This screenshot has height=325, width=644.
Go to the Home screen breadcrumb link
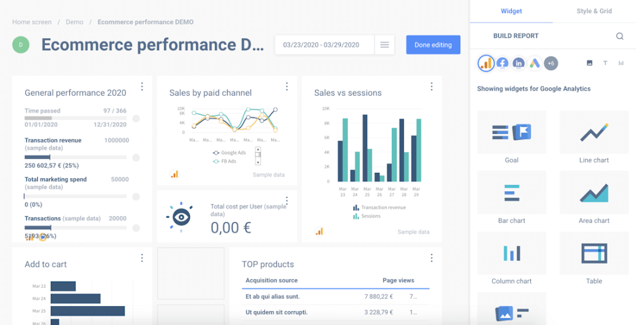point(32,22)
